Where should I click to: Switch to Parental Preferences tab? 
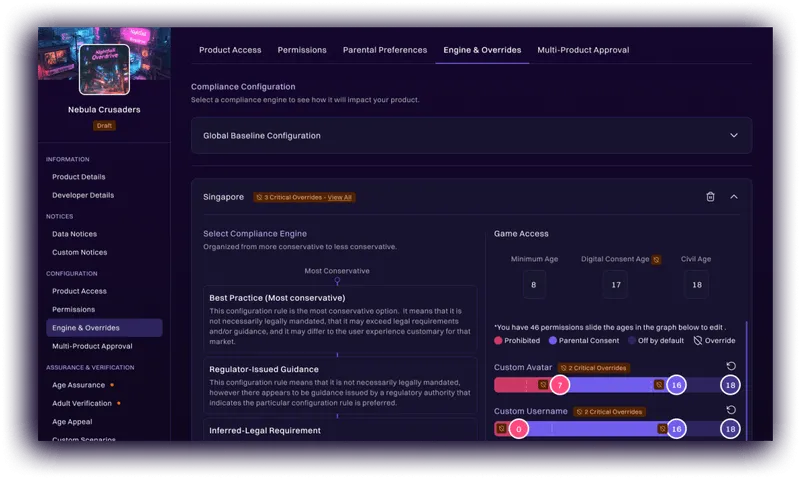[x=385, y=50]
